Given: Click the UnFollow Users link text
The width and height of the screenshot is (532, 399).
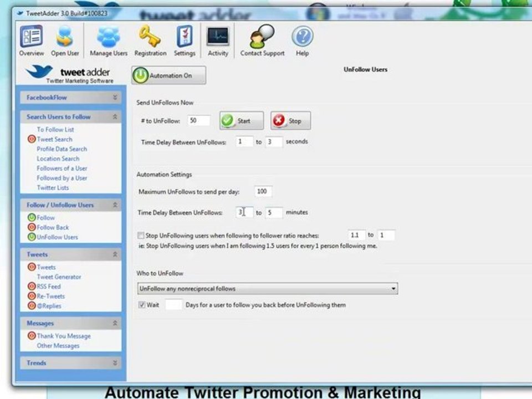Looking at the screenshot, I should (57, 237).
